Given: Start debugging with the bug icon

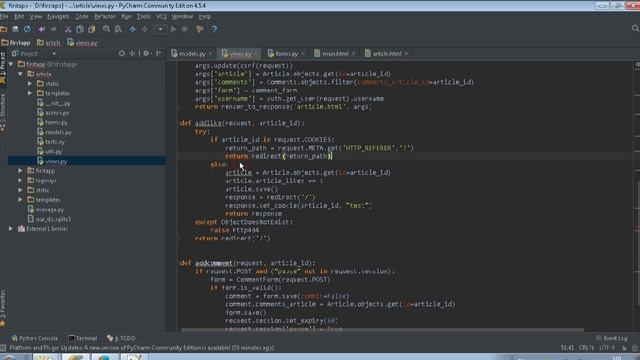Looking at the screenshot, I should point(185,29).
